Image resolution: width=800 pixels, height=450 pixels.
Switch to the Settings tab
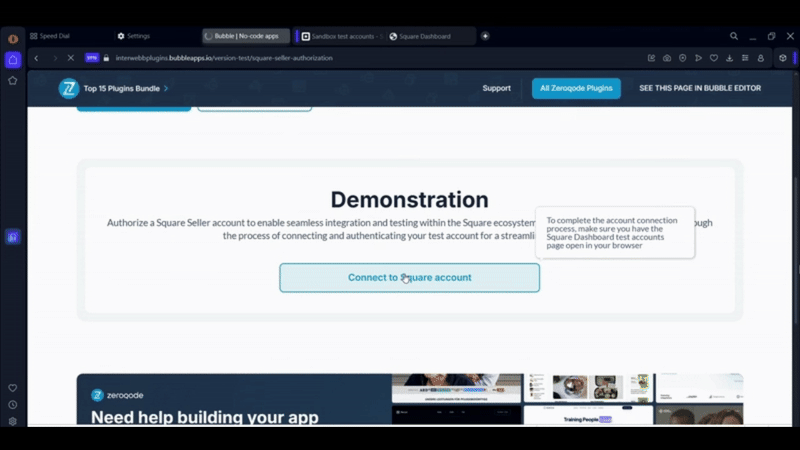click(134, 36)
